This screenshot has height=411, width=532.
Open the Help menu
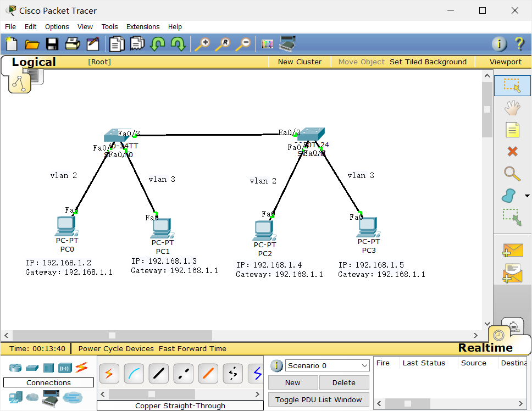[175, 27]
